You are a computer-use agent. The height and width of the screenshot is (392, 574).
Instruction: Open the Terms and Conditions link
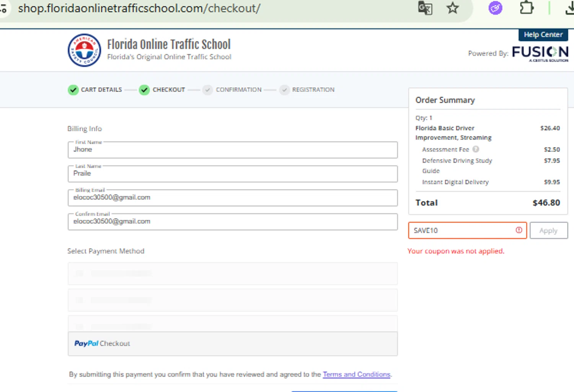tap(357, 374)
